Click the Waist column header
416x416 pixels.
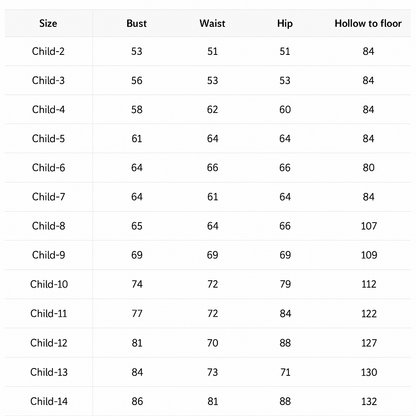tap(212, 23)
